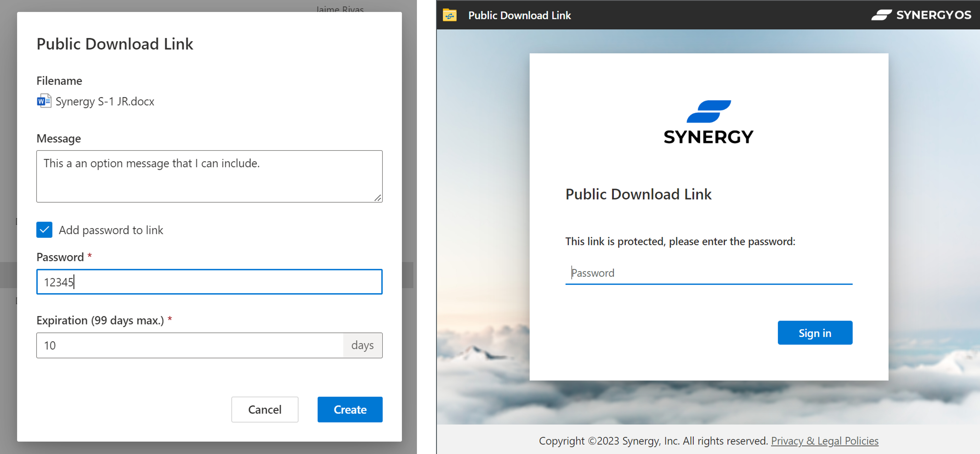Click the Expiration days input field
This screenshot has height=454, width=980.
pos(190,345)
